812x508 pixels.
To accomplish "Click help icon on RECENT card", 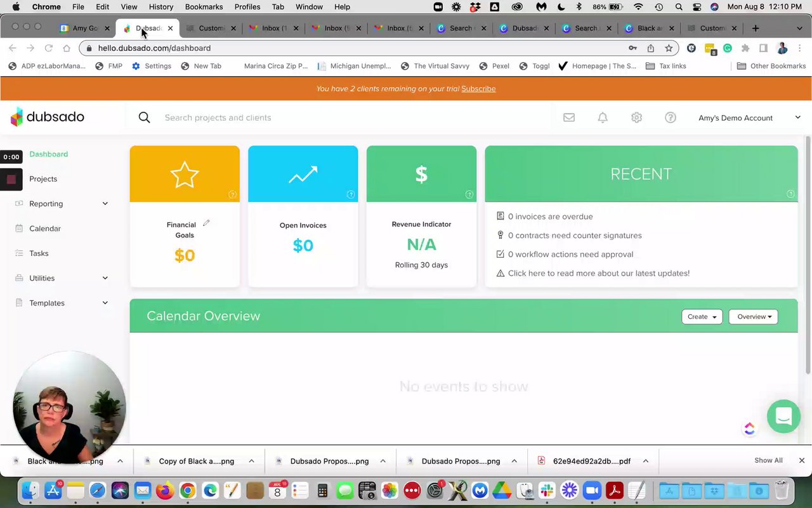I will pos(790,194).
